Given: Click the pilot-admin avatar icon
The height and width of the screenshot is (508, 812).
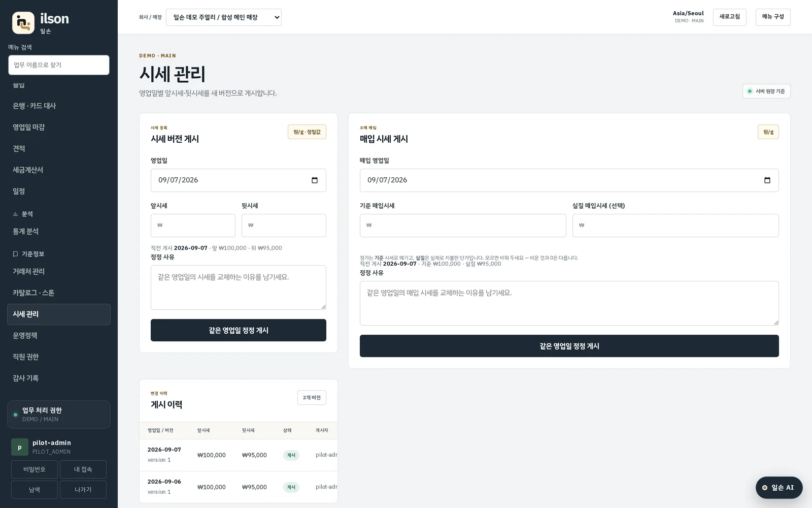Looking at the screenshot, I should pyautogui.click(x=20, y=447).
